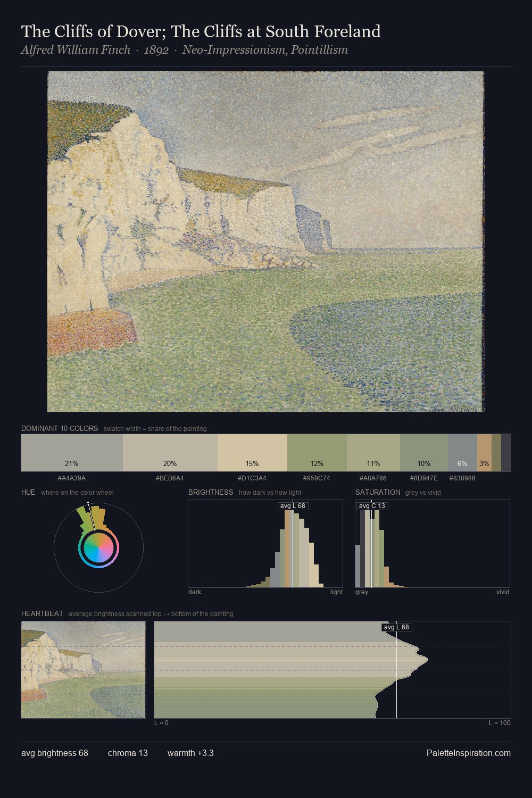The height and width of the screenshot is (798, 532).
Task: Select the 20% swatch #BEB6A4
Action: point(170,453)
